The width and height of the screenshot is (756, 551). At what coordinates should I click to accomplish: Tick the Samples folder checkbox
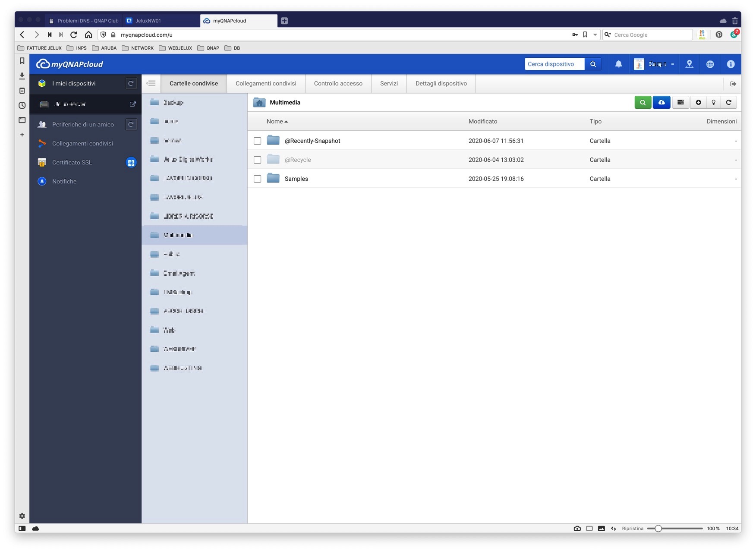258,179
